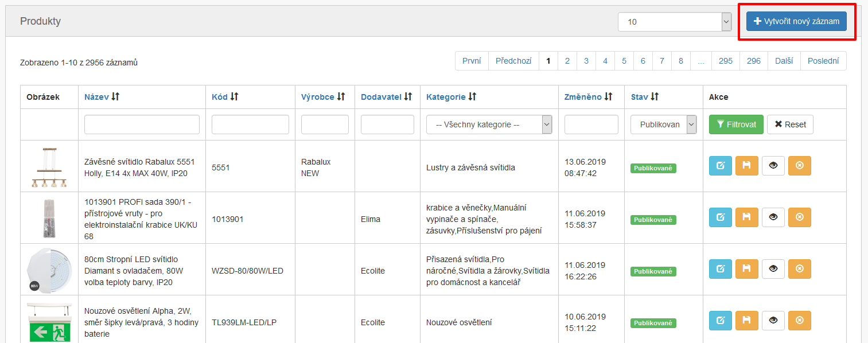The image size is (868, 343).
Task: Click orange remove icon for Nouzové osvětlení Alpha
Action: pyautogui.click(x=799, y=321)
